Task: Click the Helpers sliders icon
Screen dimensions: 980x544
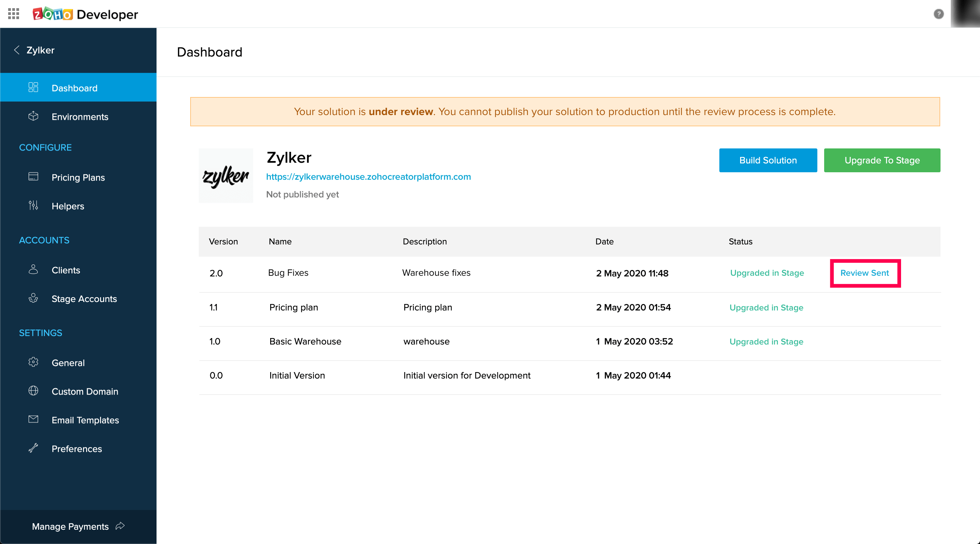Action: pos(33,206)
